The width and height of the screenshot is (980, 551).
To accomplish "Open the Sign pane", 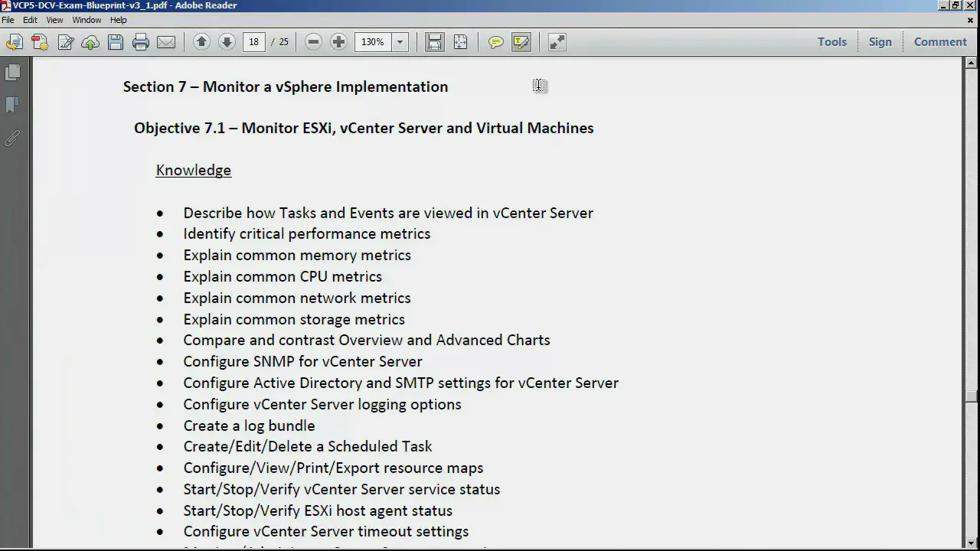I will click(880, 42).
